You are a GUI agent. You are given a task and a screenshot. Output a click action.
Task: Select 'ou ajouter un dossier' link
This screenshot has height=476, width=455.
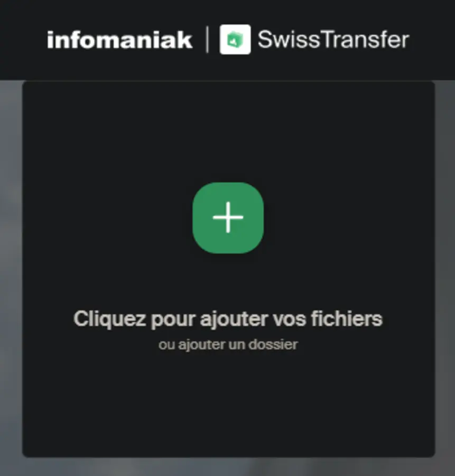228,344
